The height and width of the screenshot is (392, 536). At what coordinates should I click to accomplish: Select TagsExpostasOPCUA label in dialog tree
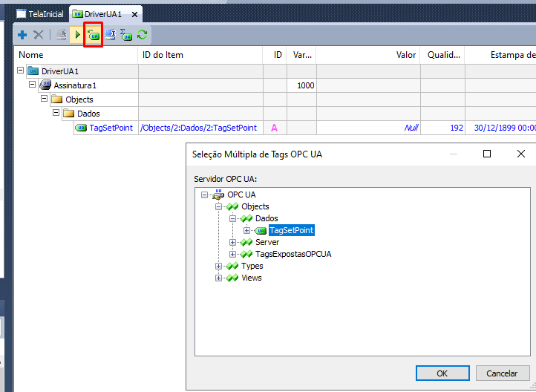click(293, 254)
